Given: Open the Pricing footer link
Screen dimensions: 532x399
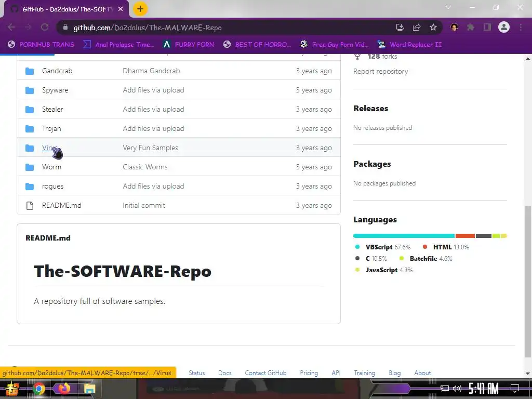Looking at the screenshot, I should 309,373.
